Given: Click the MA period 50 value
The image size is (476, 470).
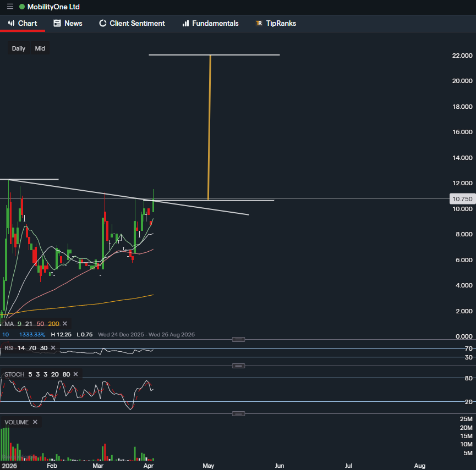Looking at the screenshot, I should [x=40, y=324].
